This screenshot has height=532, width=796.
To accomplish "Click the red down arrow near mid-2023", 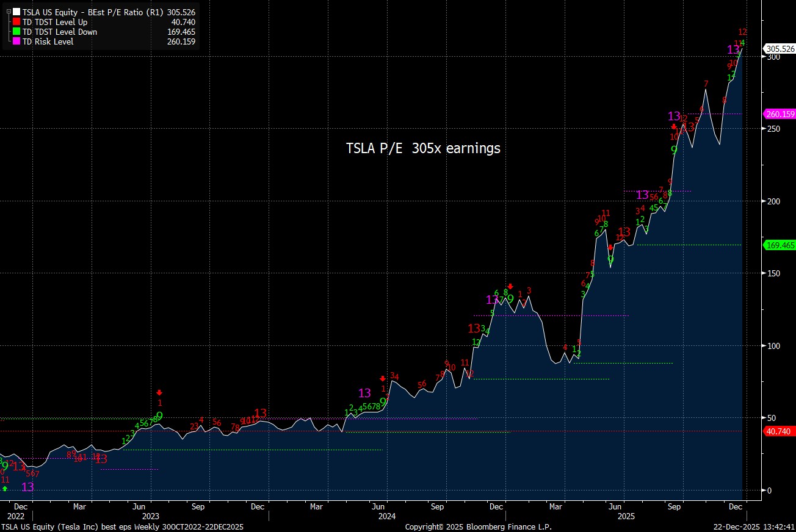I will (159, 392).
